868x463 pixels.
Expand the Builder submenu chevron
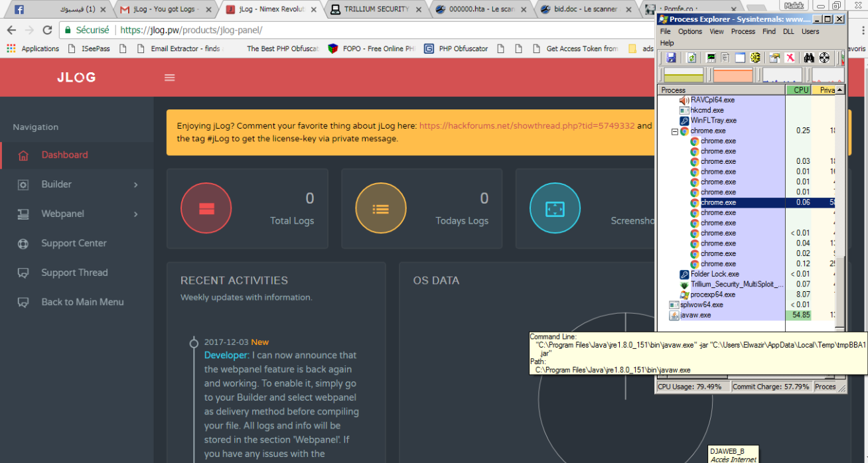(135, 184)
